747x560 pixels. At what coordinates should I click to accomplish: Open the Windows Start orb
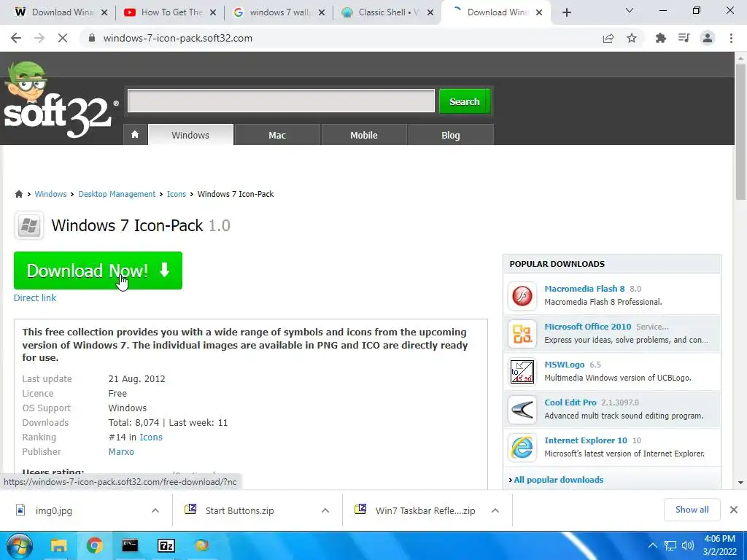tap(19, 545)
